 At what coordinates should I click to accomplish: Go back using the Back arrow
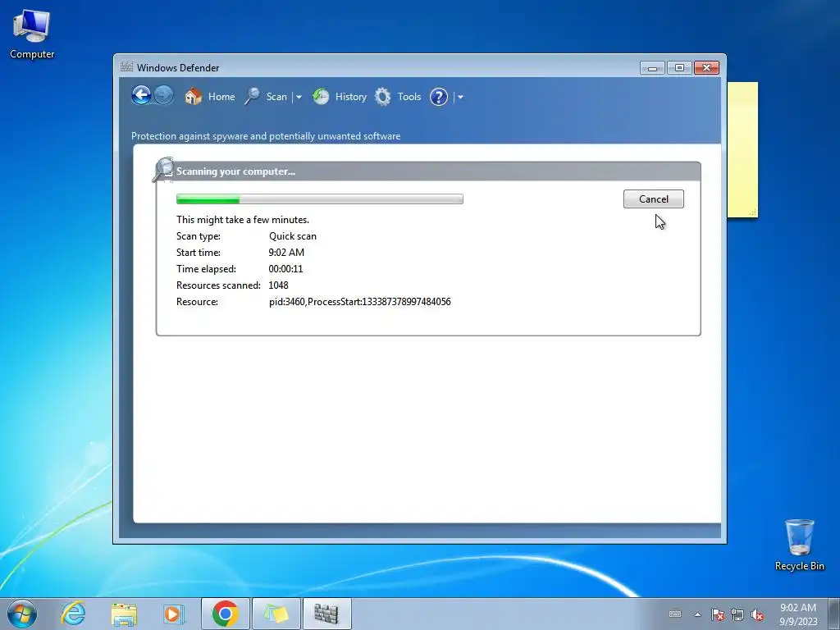tap(141, 96)
